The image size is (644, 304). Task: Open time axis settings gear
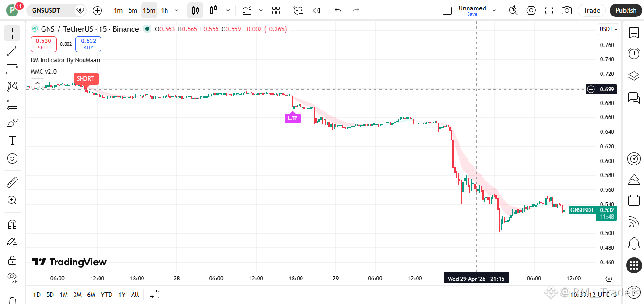point(609,279)
